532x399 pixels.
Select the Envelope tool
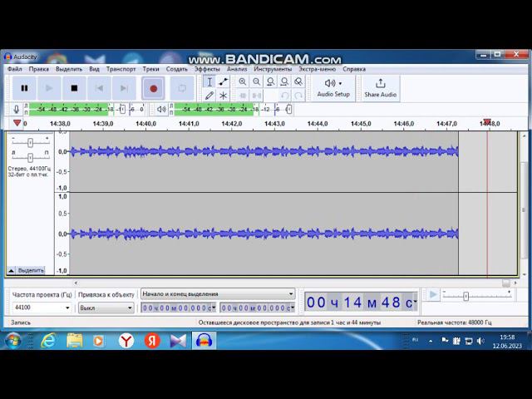(224, 81)
